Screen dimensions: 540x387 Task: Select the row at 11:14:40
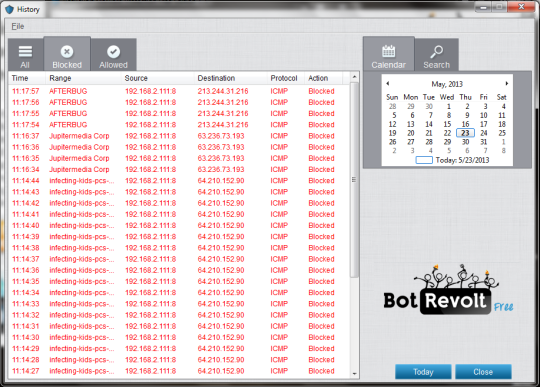(179, 226)
